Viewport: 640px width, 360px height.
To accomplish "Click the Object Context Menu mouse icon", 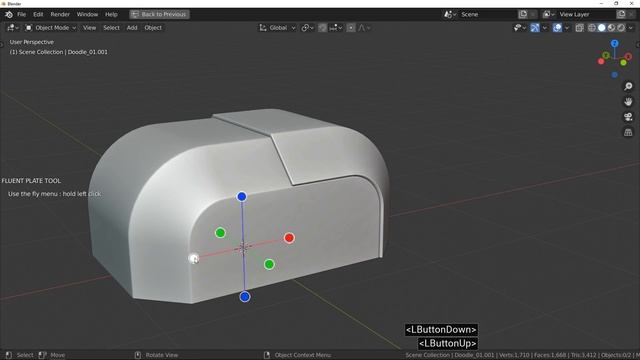I will [x=267, y=355].
